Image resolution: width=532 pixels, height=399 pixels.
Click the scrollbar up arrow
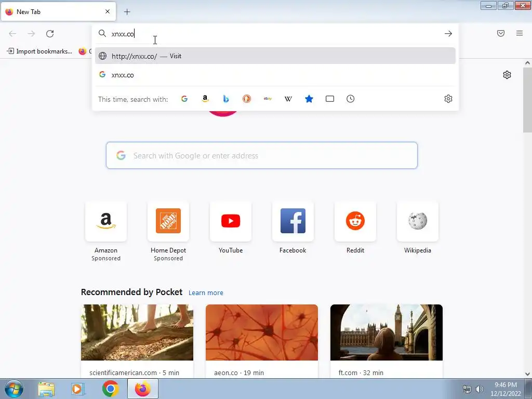click(527, 63)
